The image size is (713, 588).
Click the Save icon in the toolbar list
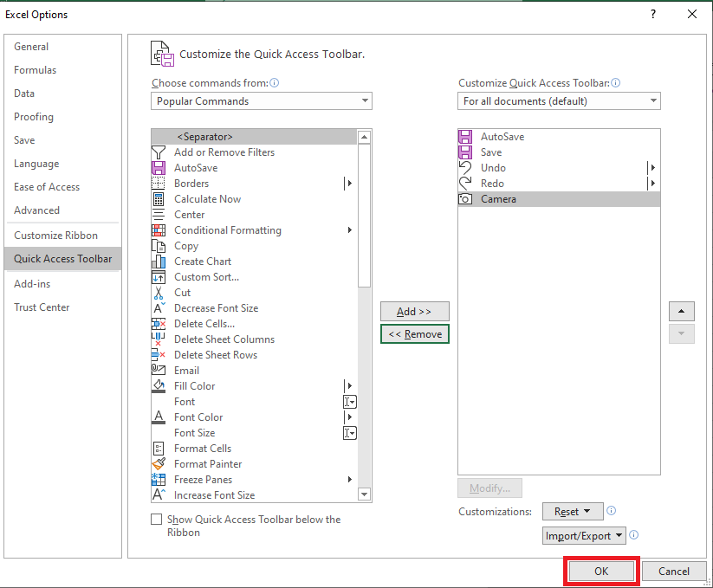[465, 152]
